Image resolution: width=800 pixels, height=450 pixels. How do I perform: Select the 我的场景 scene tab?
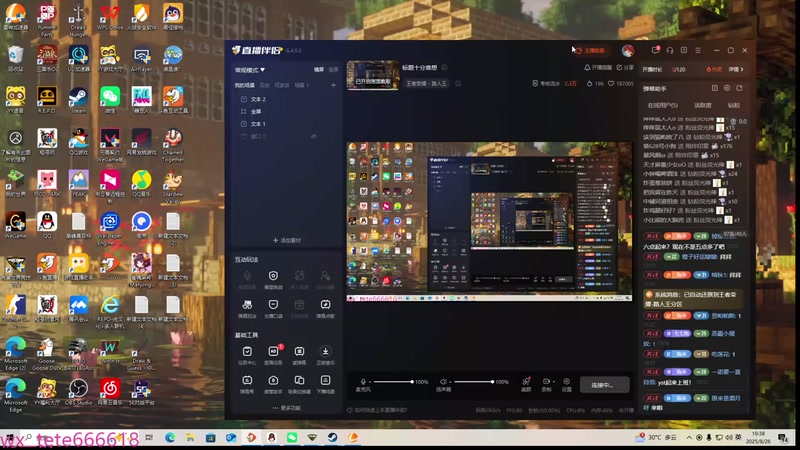[245, 85]
